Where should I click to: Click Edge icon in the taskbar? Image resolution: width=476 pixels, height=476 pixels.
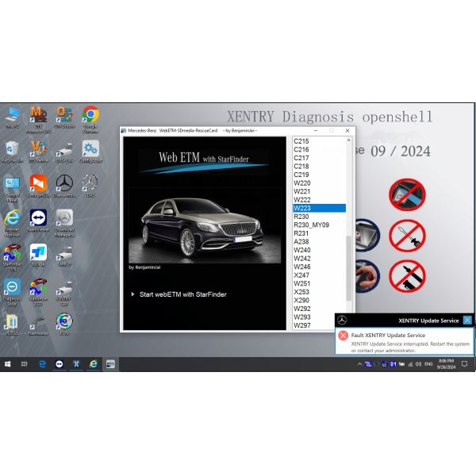coord(42,363)
